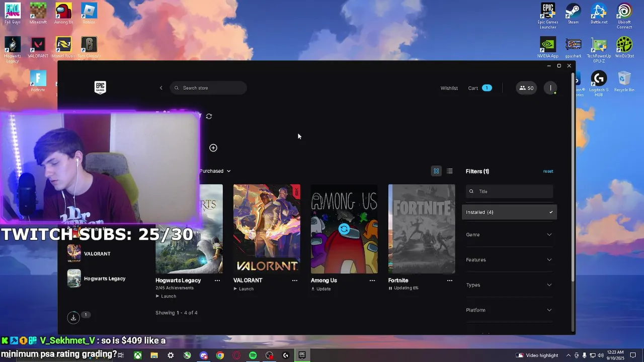Open the friends list showing 50
The image size is (644, 362).
[x=526, y=88]
